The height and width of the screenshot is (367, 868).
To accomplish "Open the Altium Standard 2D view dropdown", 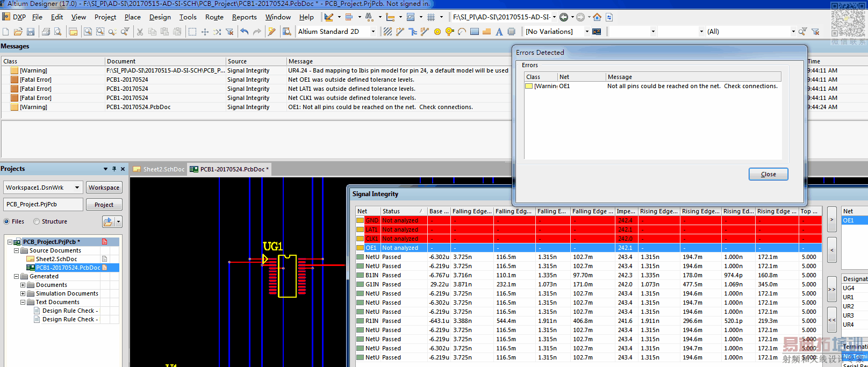I will click(373, 32).
